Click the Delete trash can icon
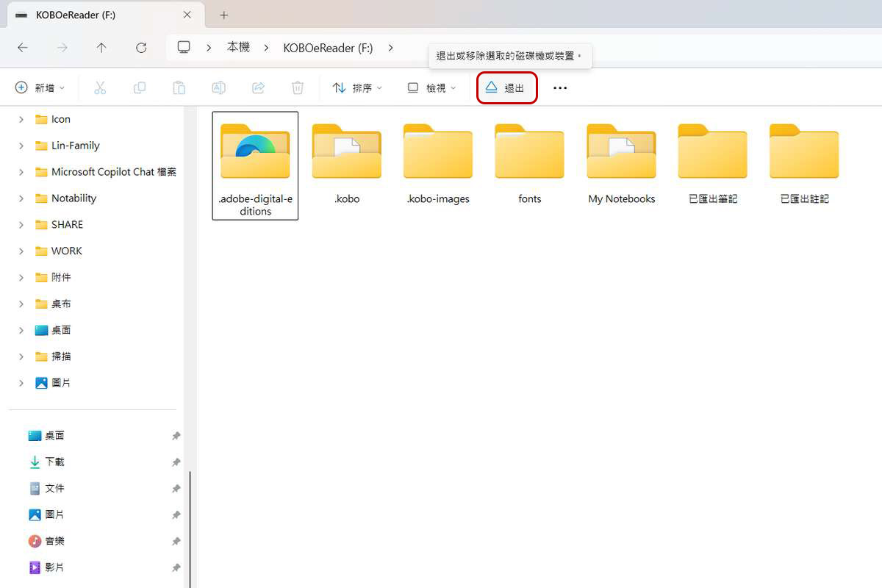Viewport: 882px width, 588px height. tap(298, 88)
